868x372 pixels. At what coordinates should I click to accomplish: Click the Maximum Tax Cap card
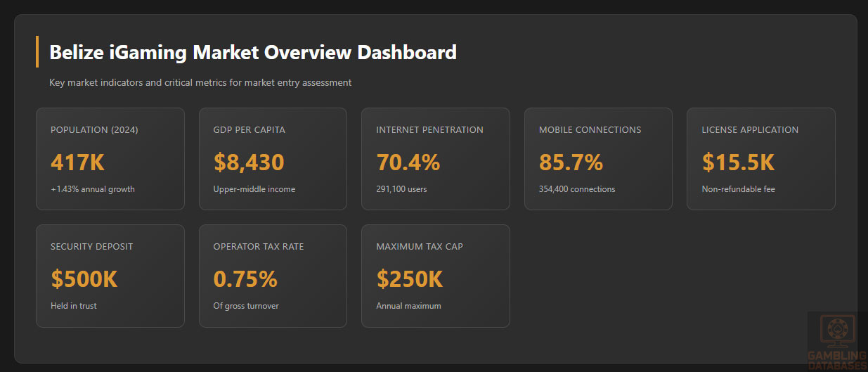pos(436,276)
